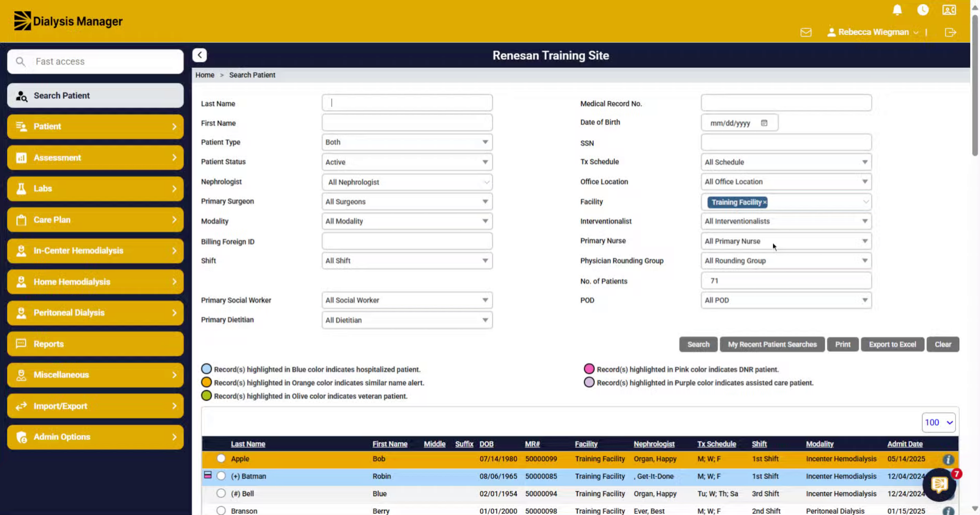Remove the Training Facility tag
Viewport: 980px width, 515px height.
tap(765, 202)
